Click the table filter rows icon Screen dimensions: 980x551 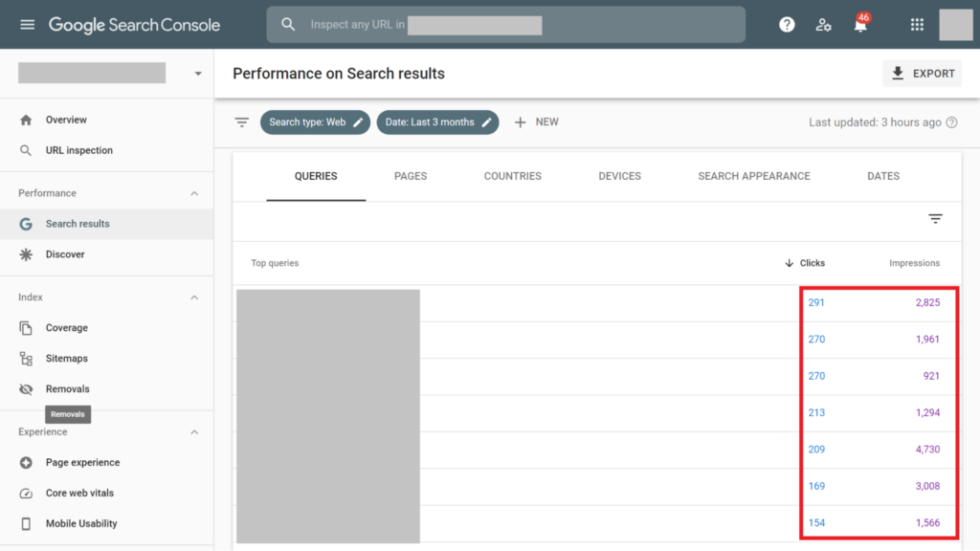click(x=935, y=219)
